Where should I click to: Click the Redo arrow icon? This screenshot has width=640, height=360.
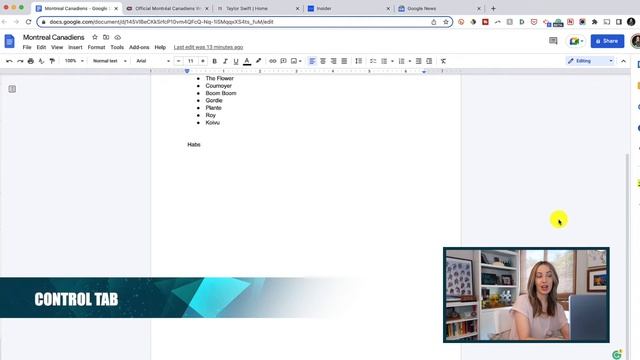point(20,61)
